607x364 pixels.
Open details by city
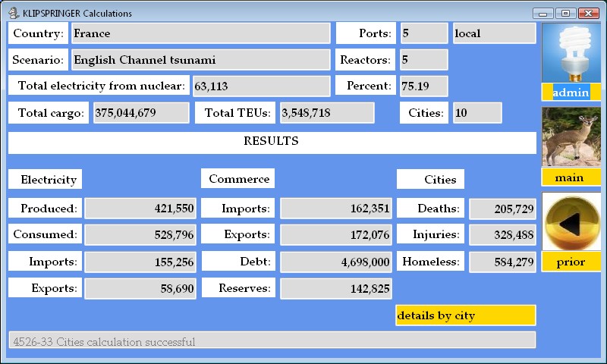(x=465, y=315)
